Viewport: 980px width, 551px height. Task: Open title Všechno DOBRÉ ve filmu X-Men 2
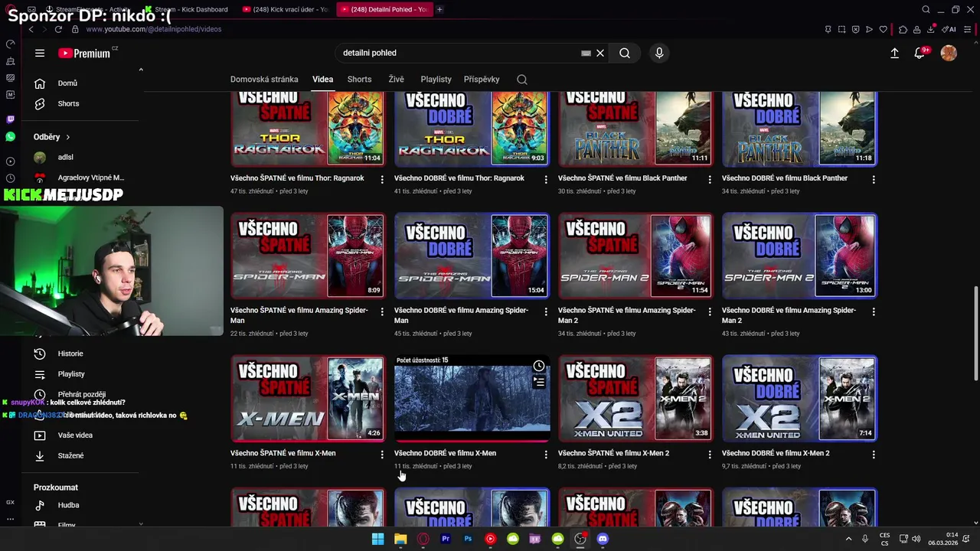[776, 453]
